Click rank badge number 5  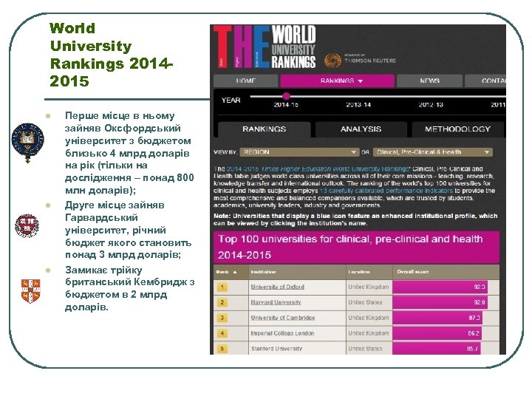pos(222,349)
